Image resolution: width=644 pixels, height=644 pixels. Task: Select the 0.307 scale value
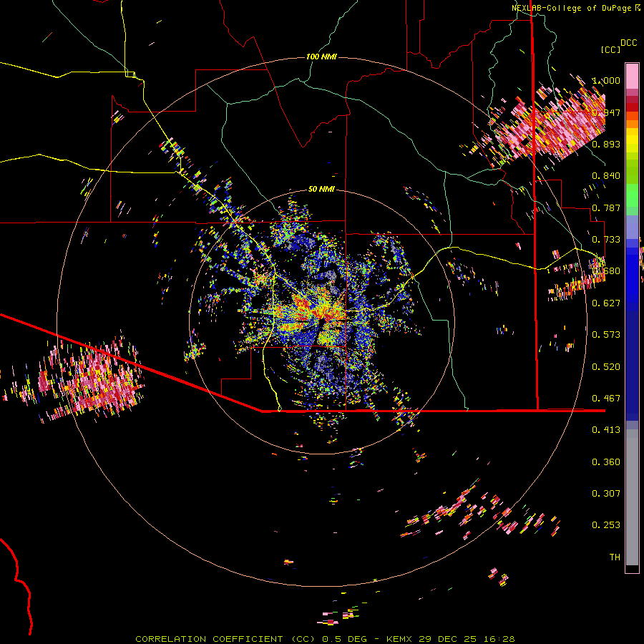click(x=606, y=494)
